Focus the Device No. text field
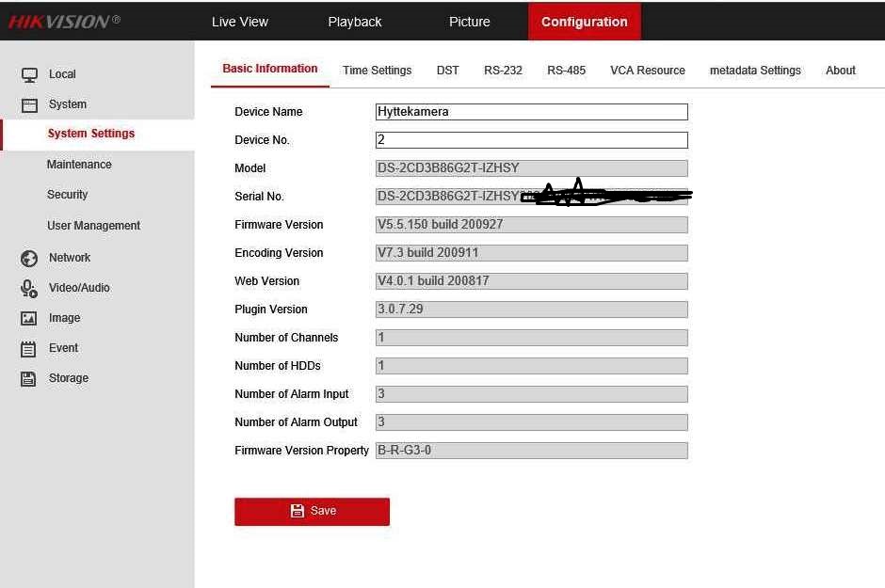885x588 pixels. (531, 140)
